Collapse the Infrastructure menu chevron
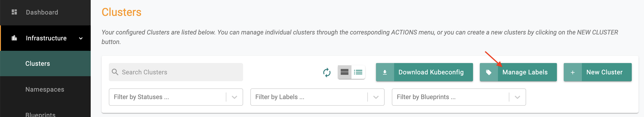The image size is (644, 117). point(81,38)
